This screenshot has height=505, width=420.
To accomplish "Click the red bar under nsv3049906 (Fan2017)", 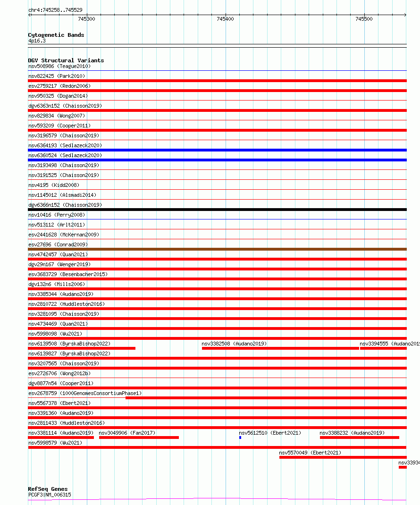I will (139, 438).
